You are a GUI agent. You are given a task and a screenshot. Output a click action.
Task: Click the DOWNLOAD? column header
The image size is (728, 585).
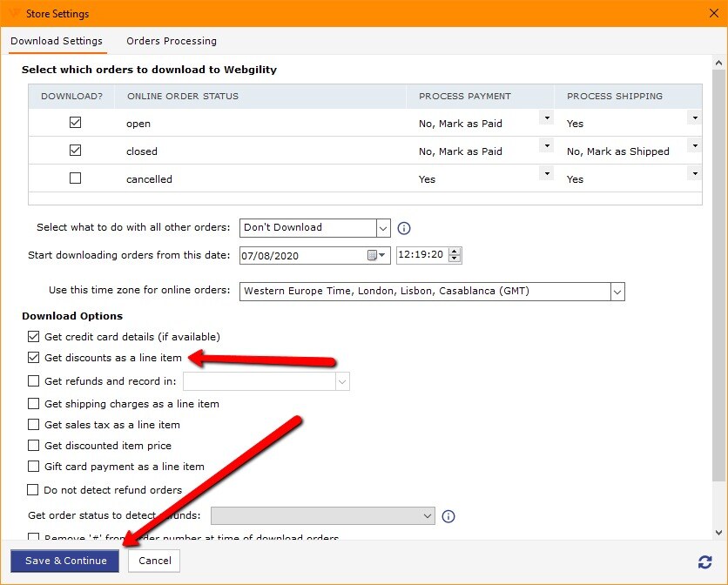(x=71, y=96)
